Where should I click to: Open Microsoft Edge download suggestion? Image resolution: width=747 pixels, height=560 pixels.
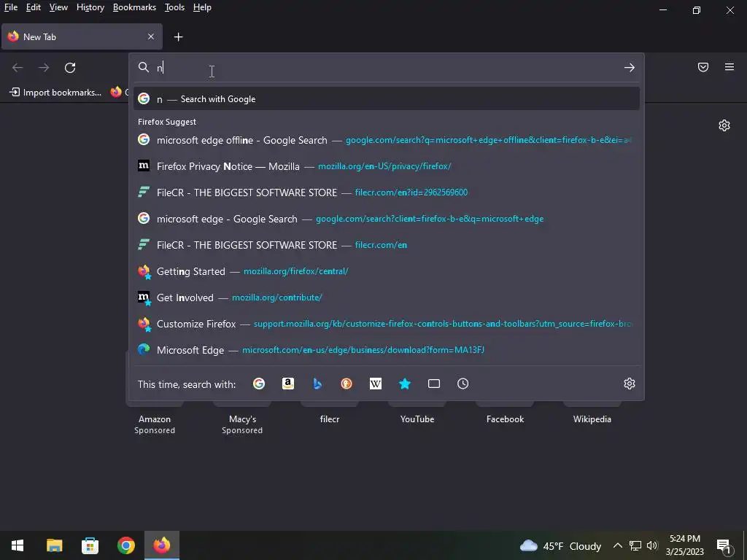(x=387, y=350)
